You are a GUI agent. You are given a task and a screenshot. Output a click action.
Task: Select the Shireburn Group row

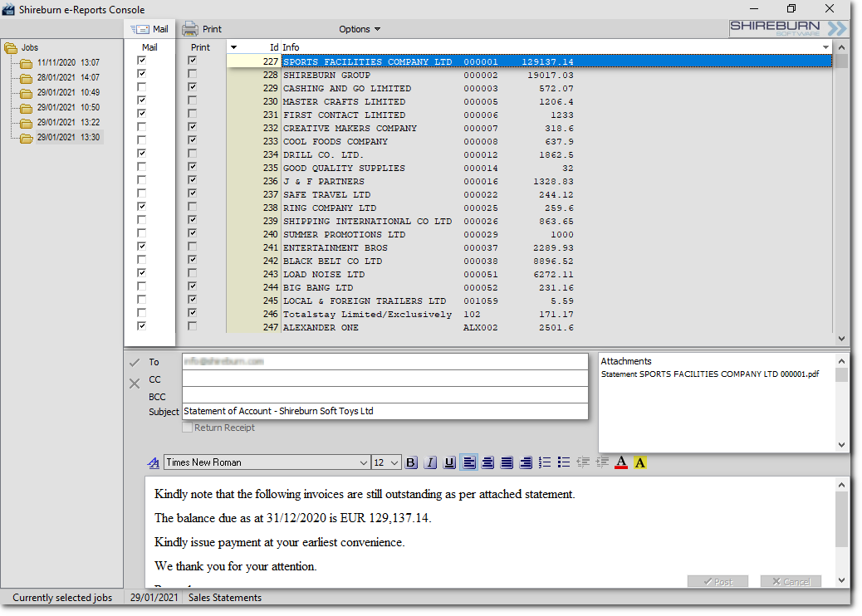pos(529,76)
